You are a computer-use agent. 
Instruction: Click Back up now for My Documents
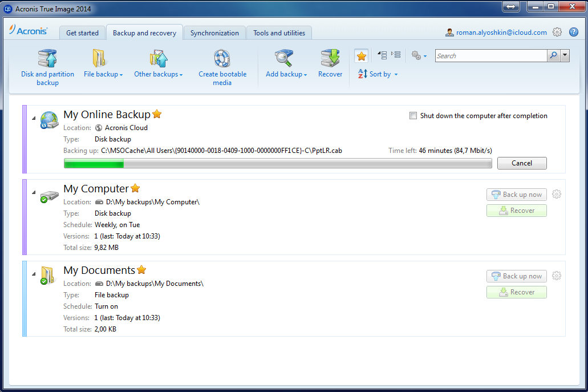pos(516,276)
